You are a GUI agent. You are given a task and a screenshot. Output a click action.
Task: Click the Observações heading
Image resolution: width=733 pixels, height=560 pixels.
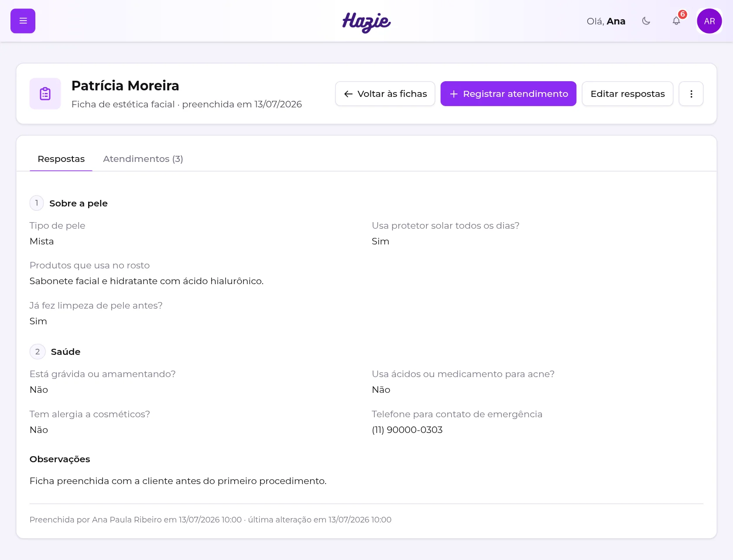tap(60, 459)
